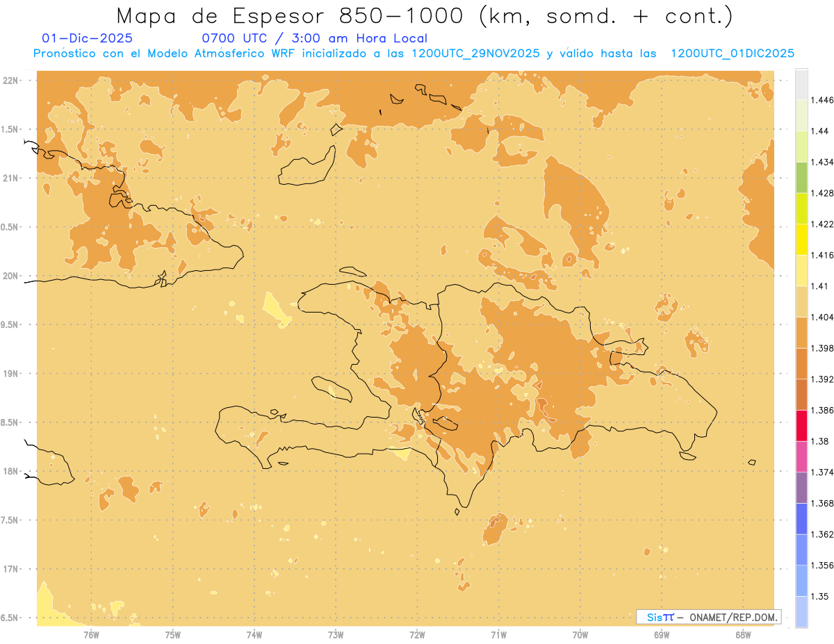Click the '21N' latitude label
Viewport: 834px width, 644px height.
[11, 178]
